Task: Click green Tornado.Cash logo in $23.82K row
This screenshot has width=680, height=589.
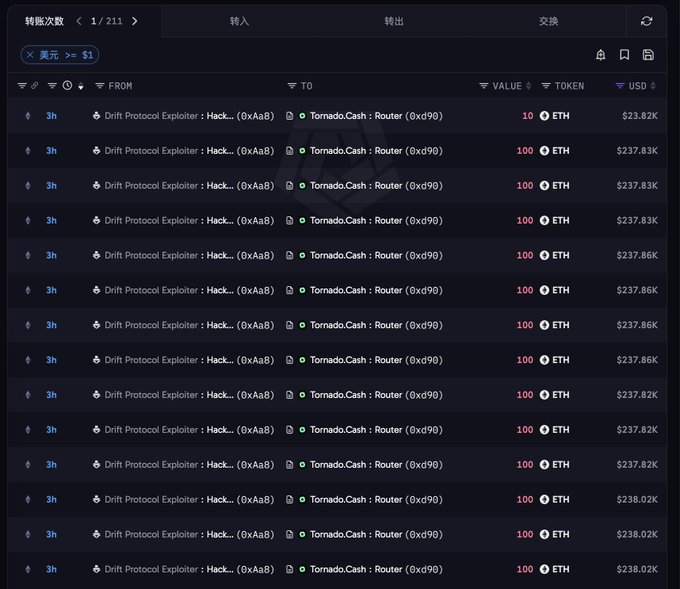Action: coord(302,116)
